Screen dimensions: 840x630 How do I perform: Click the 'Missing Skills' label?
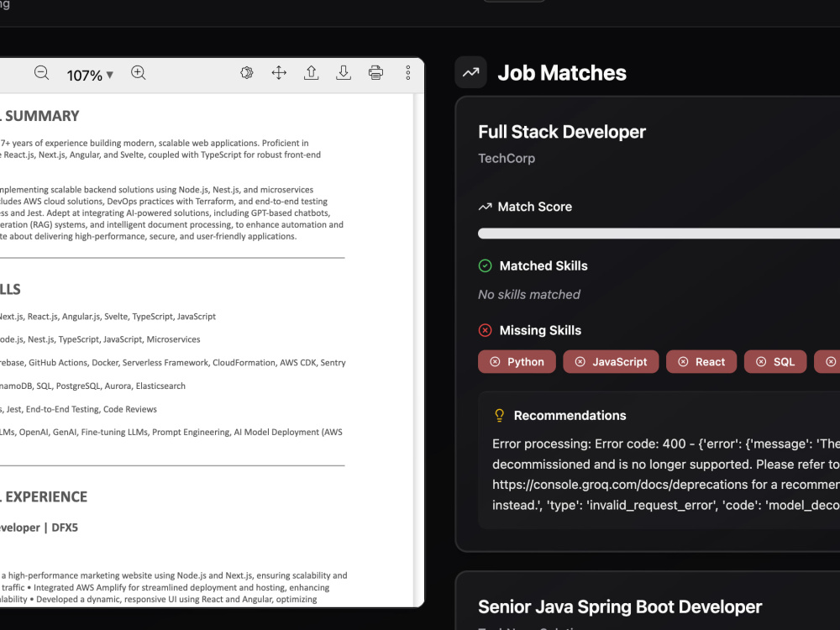click(x=540, y=330)
